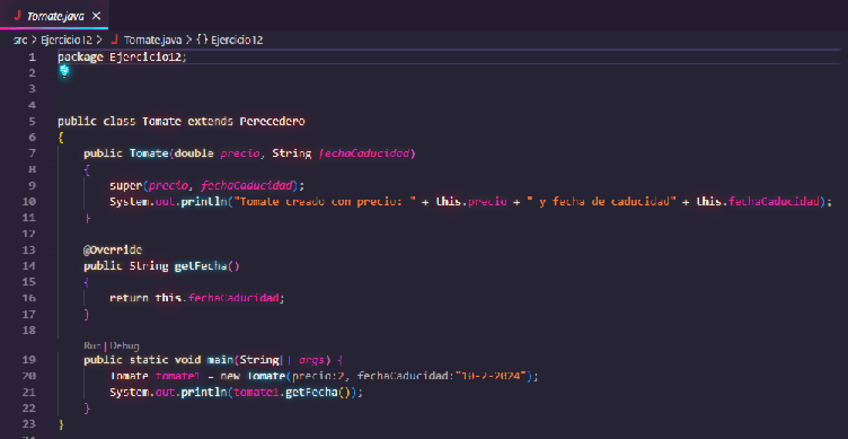This screenshot has height=439, width=848.
Task: Click the curly braces namespace icon in breadcrumbs
Action: [x=202, y=40]
